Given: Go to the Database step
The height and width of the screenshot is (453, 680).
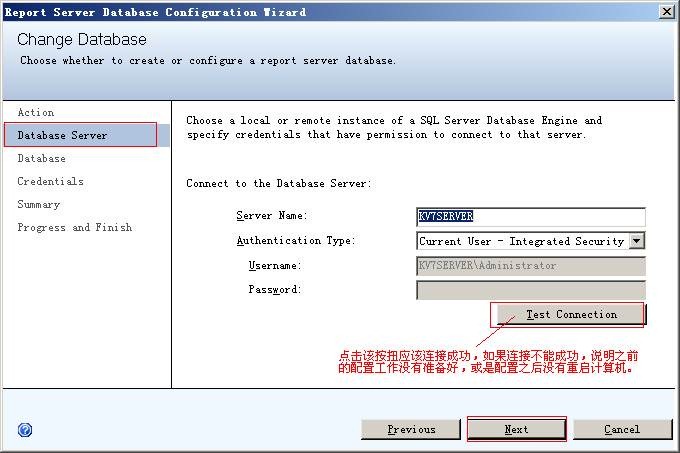Looking at the screenshot, I should coord(42,159).
